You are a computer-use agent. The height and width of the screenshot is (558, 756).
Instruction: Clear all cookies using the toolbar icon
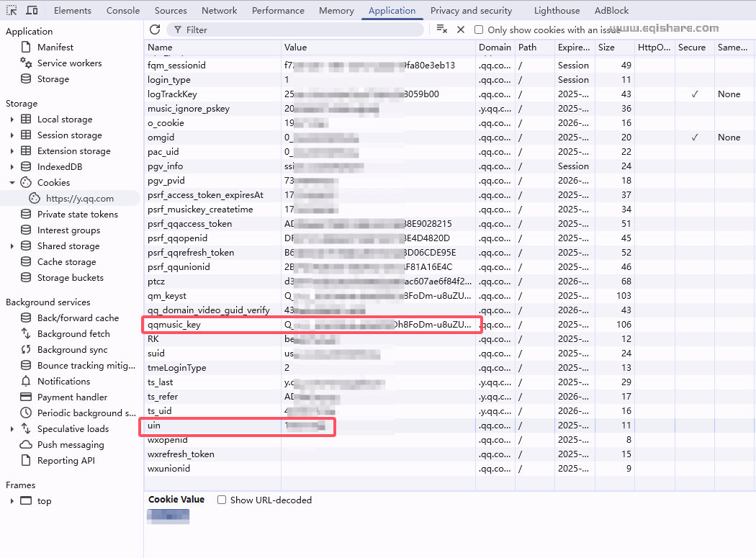(x=442, y=30)
